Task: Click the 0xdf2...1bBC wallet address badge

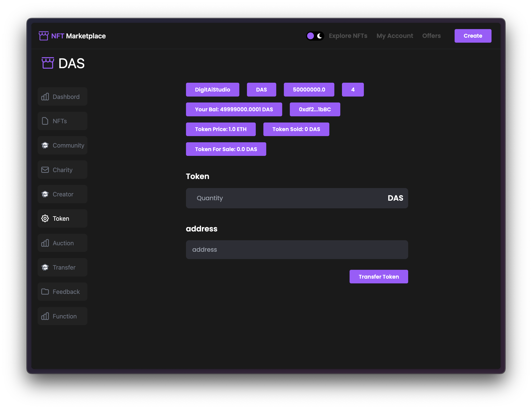Action: pos(315,109)
